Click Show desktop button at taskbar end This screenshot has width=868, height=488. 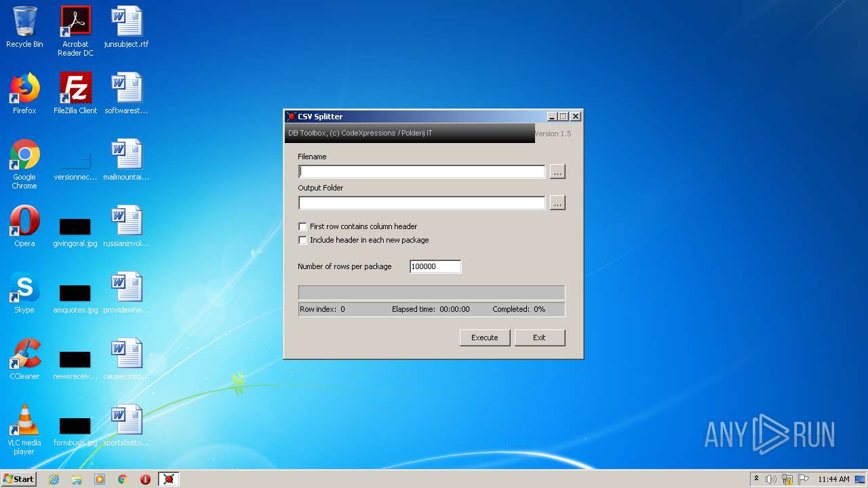click(861, 479)
